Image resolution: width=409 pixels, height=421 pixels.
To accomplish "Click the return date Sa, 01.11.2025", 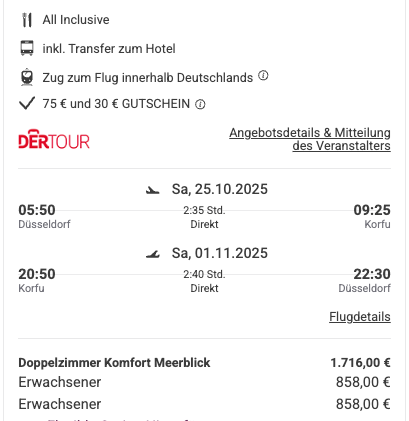I will [x=220, y=253].
